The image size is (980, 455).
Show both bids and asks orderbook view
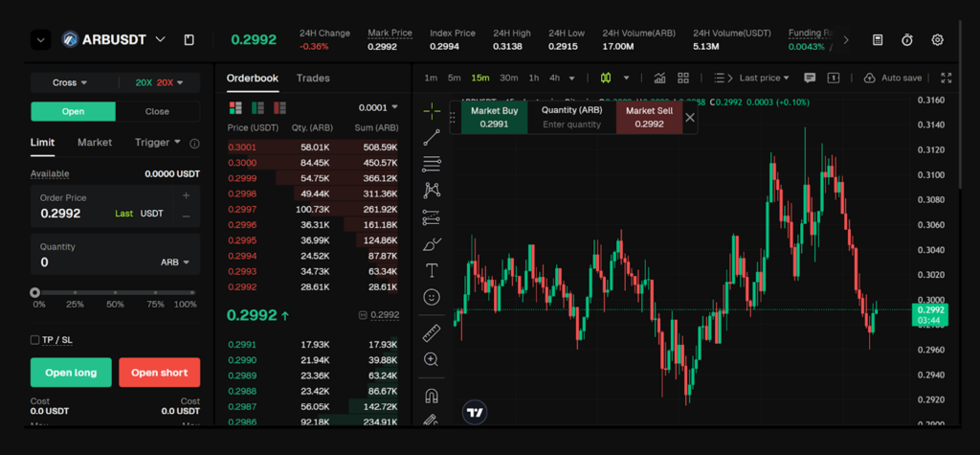coord(235,107)
